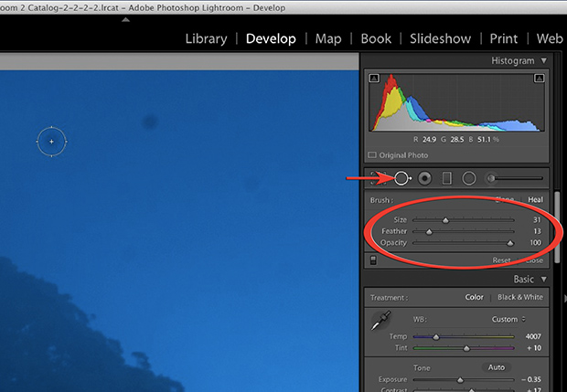Toggle highlight clipping indicator in histogram
Viewport: 567px width, 392px height.
coord(539,78)
